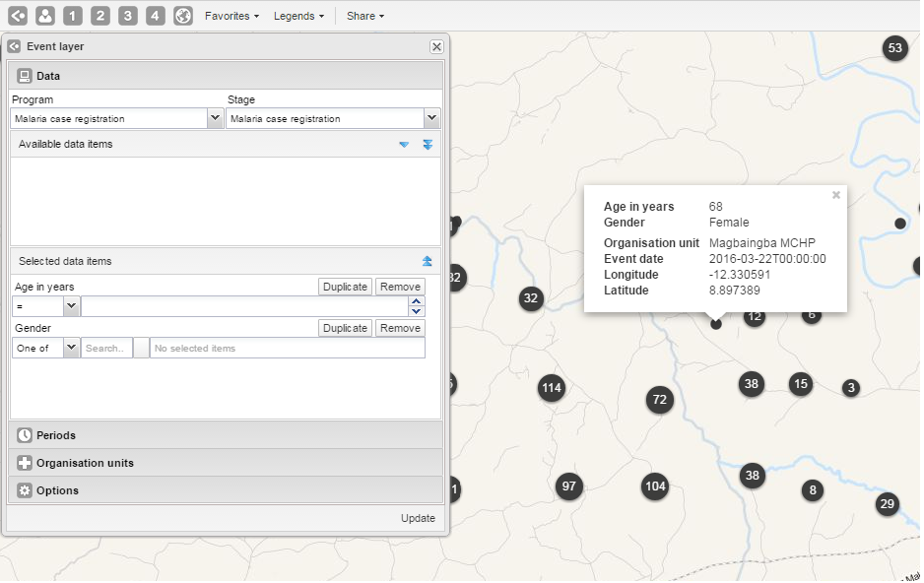Close the map point info popup
The image size is (924, 583).
point(836,195)
